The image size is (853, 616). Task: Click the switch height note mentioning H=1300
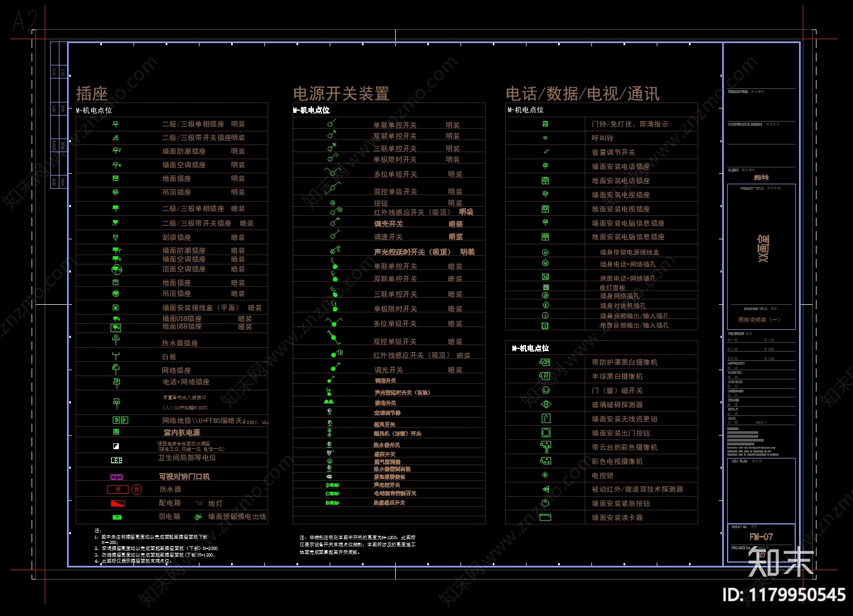click(358, 545)
